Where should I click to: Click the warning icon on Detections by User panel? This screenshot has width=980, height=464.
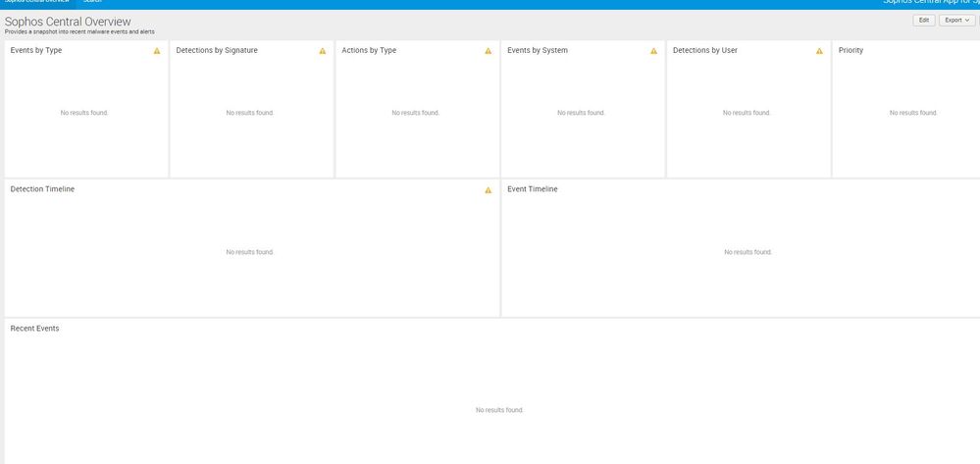click(x=819, y=51)
